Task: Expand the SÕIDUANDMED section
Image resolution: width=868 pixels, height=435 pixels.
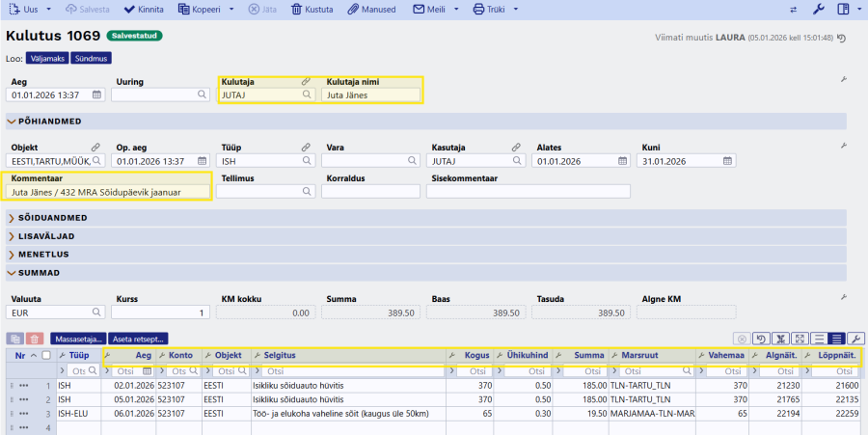Action: 48,219
